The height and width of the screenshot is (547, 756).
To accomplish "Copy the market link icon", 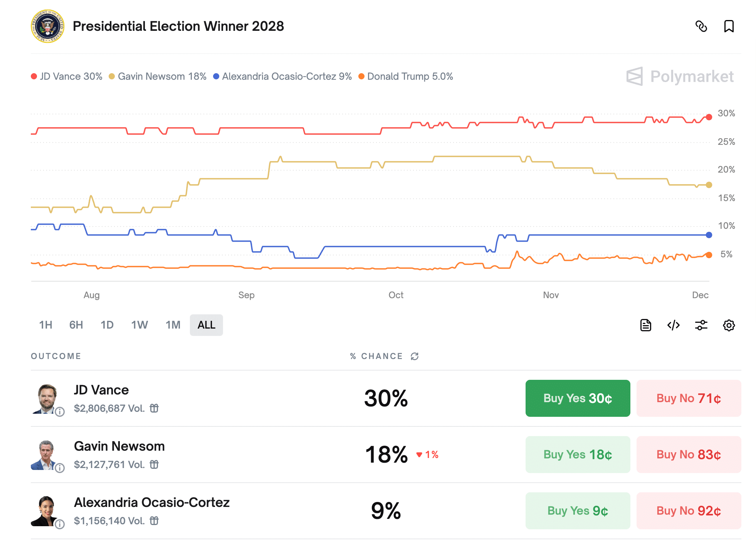I will 702,27.
